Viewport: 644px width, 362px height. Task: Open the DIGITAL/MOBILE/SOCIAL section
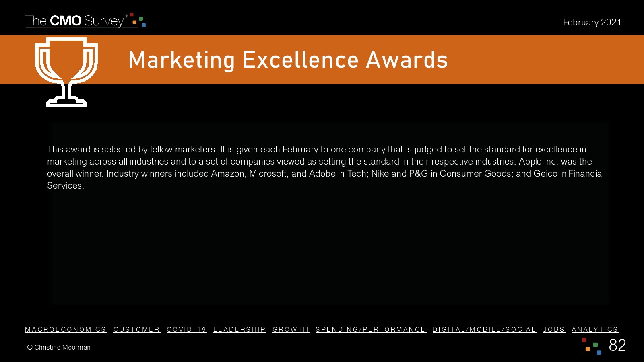pos(484,329)
